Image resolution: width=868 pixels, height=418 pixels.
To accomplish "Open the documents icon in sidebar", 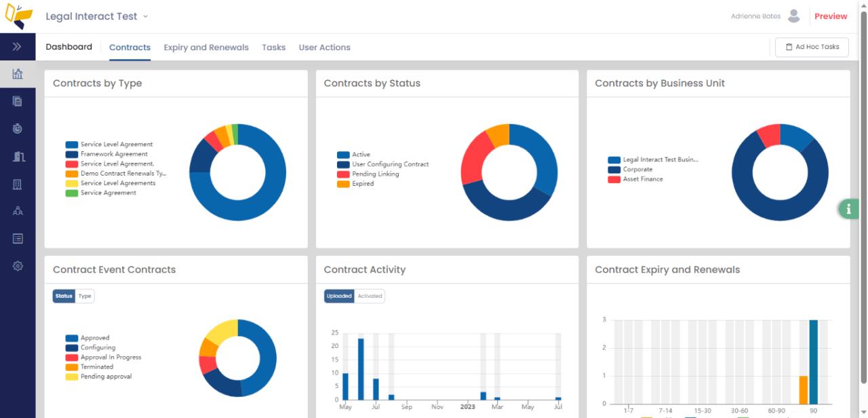I will [18, 101].
